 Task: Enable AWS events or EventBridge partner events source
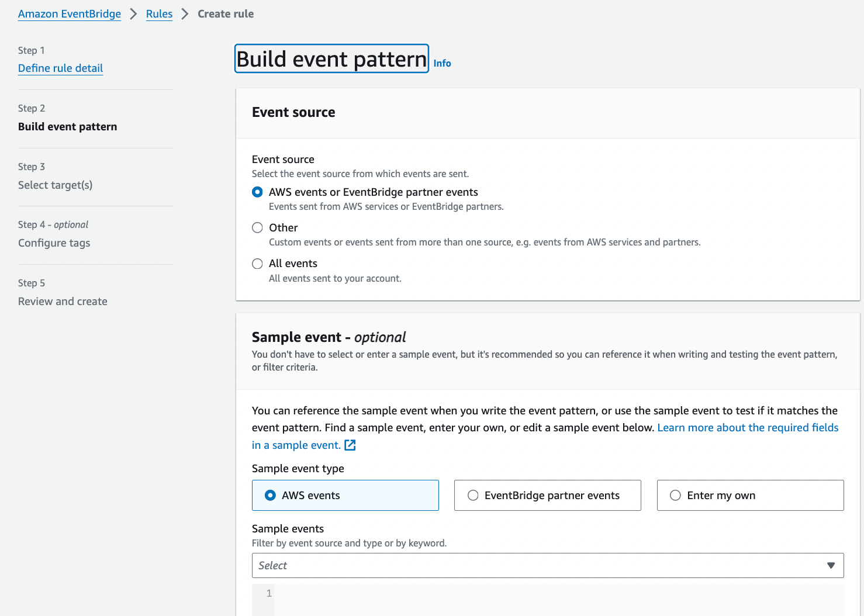[257, 192]
